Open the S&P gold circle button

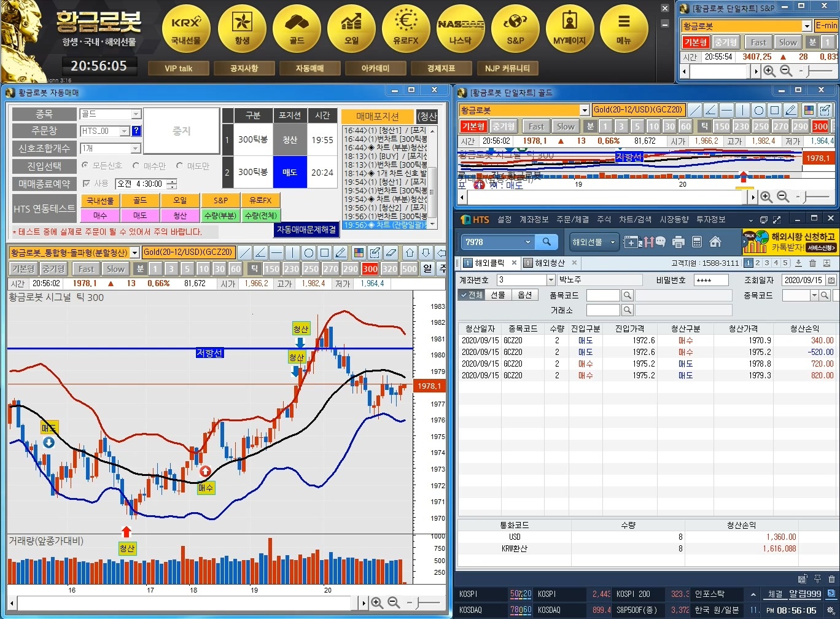(515, 28)
